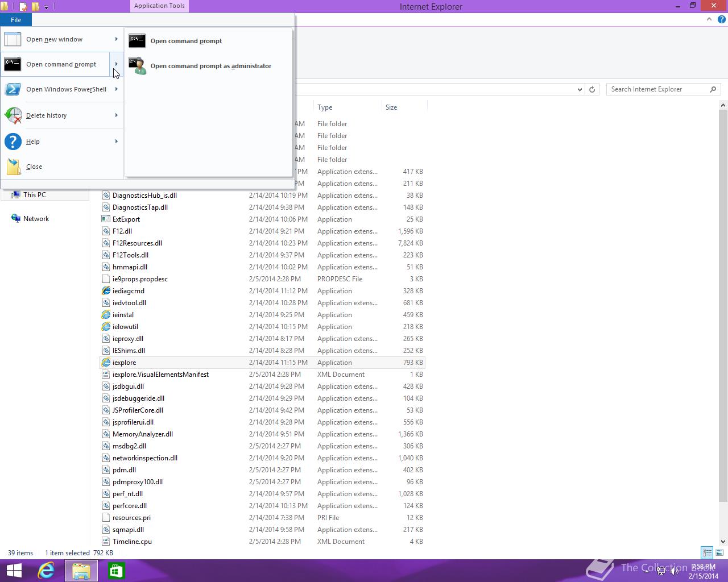The height and width of the screenshot is (582, 728).
Task: Expand the Open Windows PowerShell submenu arrow
Action: point(117,89)
